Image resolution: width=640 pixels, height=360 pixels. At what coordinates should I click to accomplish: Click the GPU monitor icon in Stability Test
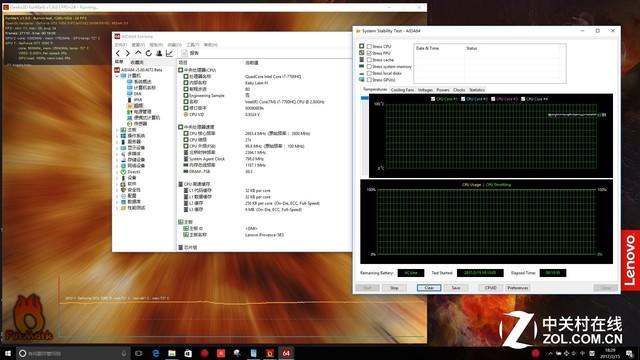pos(362,80)
